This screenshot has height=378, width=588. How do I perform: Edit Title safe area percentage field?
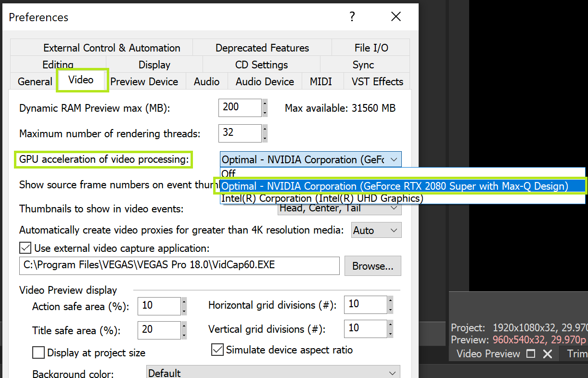(159, 330)
